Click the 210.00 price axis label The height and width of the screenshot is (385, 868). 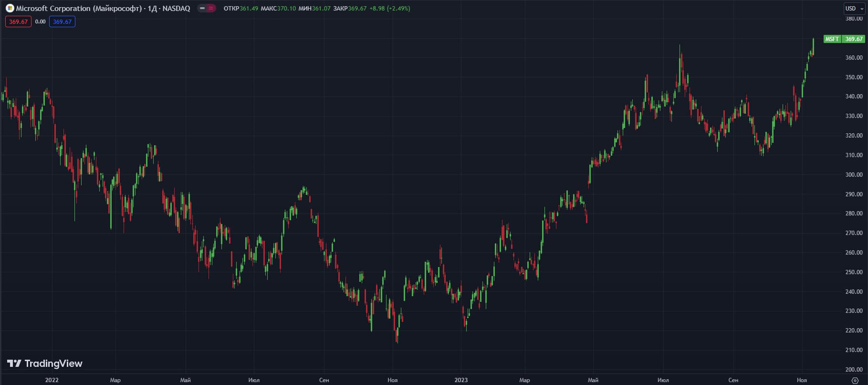pyautogui.click(x=854, y=350)
